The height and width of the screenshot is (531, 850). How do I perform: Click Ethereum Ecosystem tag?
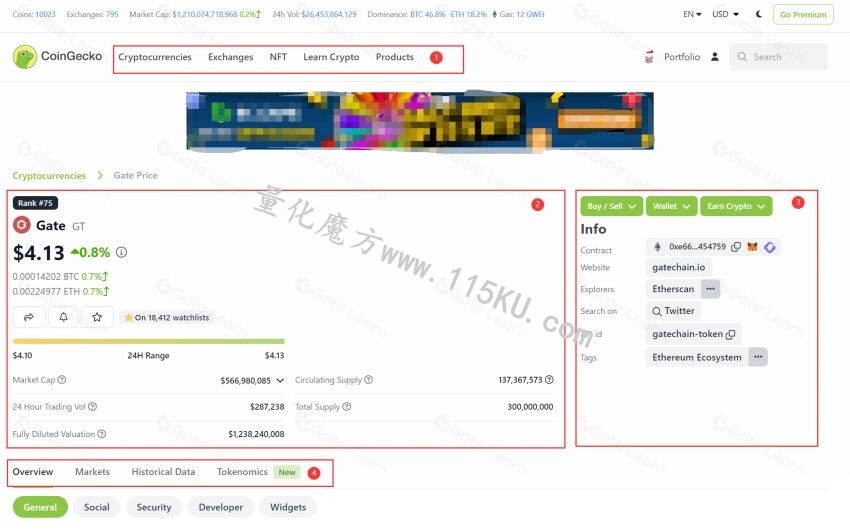697,357
